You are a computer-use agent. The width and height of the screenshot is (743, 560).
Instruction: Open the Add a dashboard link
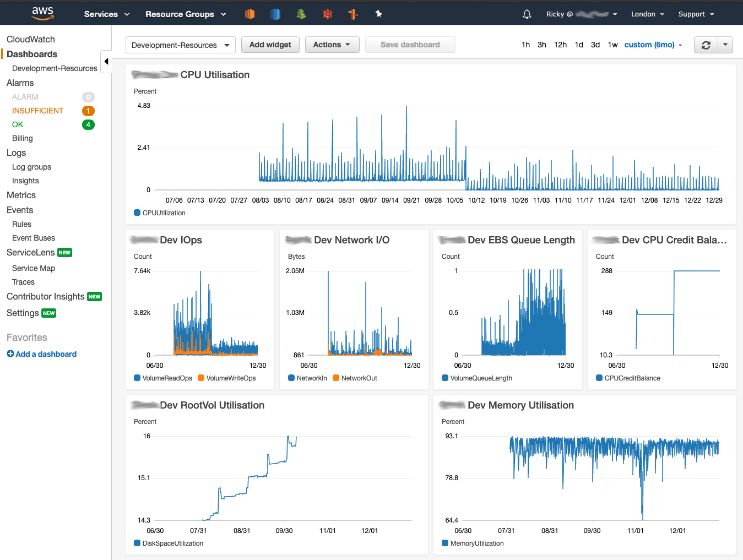41,354
